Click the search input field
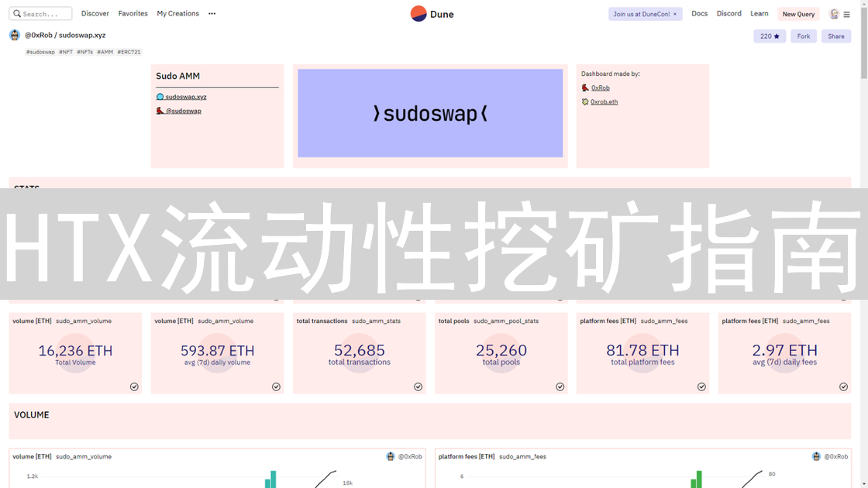868x488 pixels. point(41,13)
